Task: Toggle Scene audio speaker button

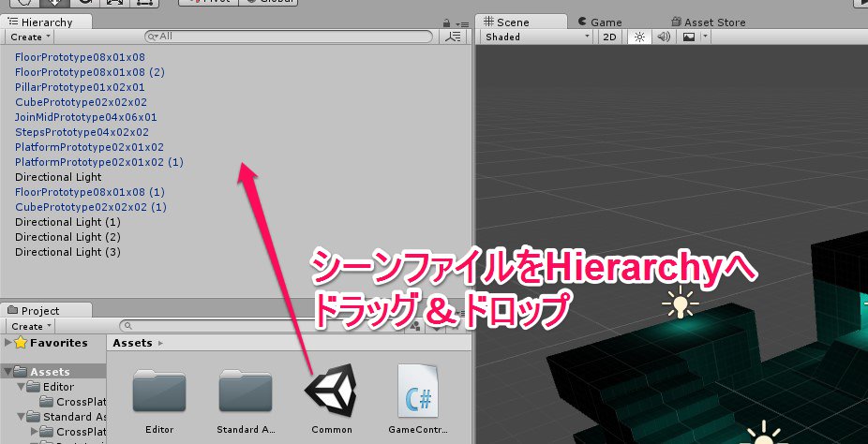Action: [x=663, y=37]
